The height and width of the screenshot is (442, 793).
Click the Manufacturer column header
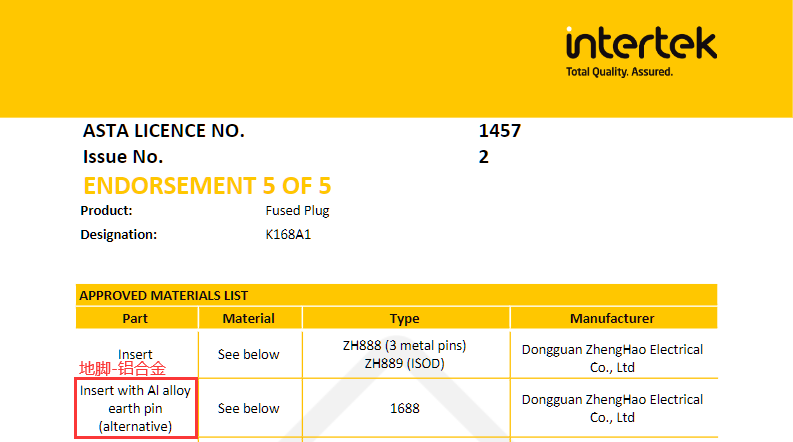coord(612,319)
